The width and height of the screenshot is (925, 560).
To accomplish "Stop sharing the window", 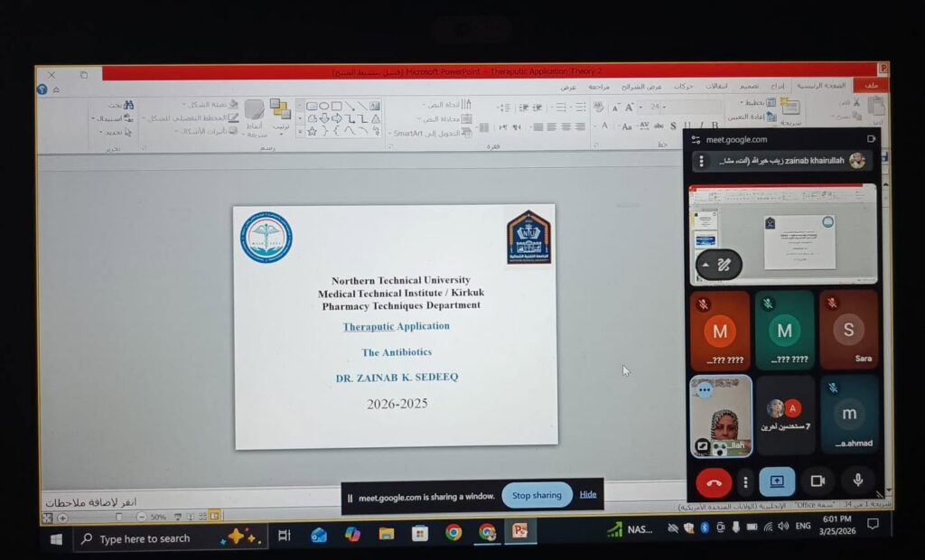I will pyautogui.click(x=537, y=495).
